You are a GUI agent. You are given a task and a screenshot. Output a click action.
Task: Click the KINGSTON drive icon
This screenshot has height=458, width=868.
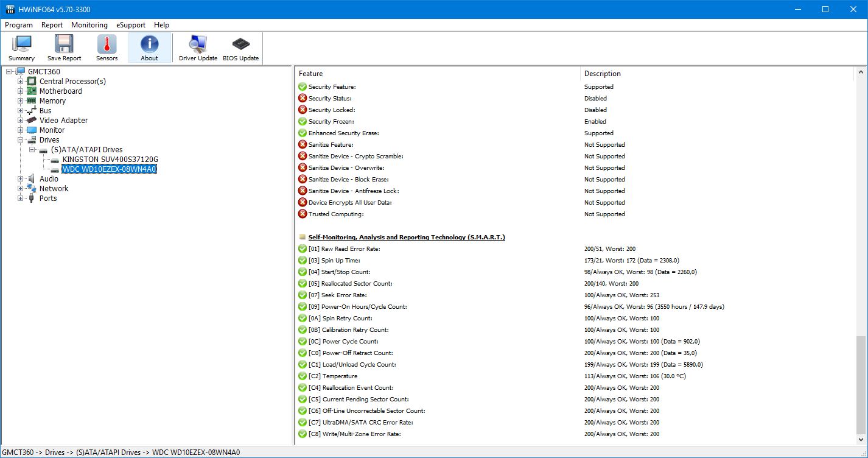tap(55, 160)
